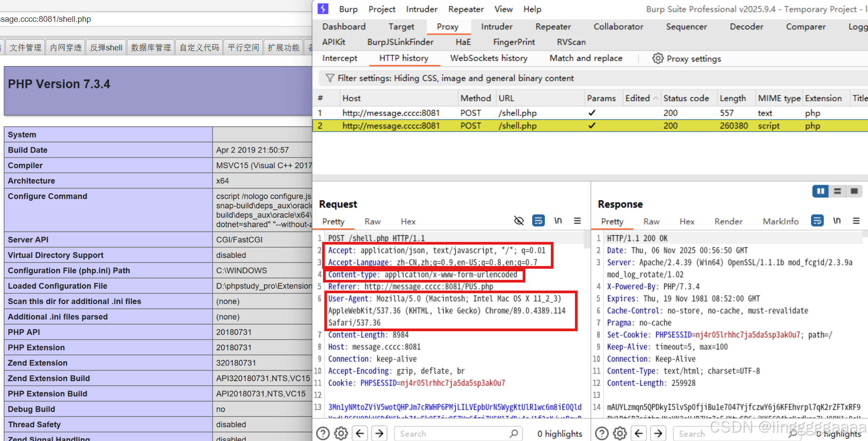The height and width of the screenshot is (441, 868).
Task: Click the shell.php URL address field
Action: (x=156, y=19)
